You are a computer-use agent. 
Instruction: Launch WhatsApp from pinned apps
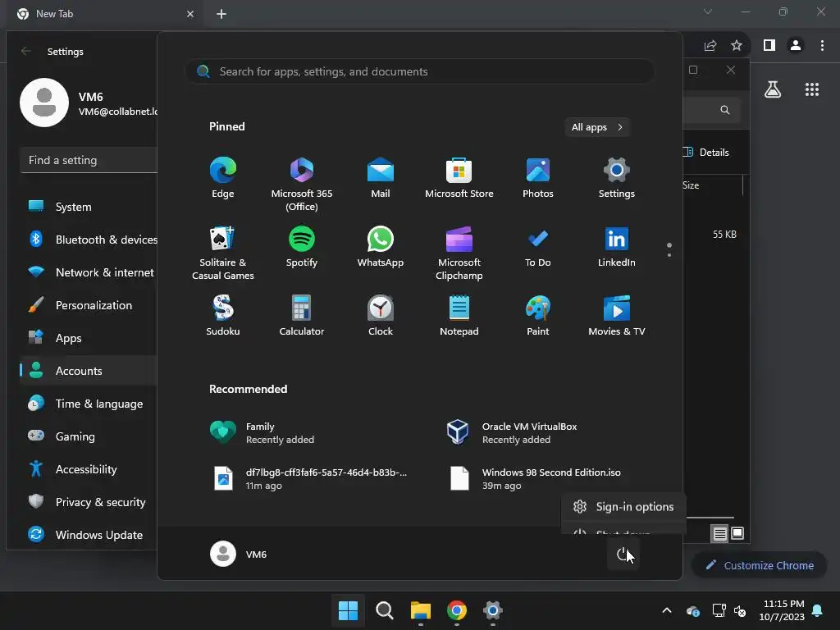point(381,246)
